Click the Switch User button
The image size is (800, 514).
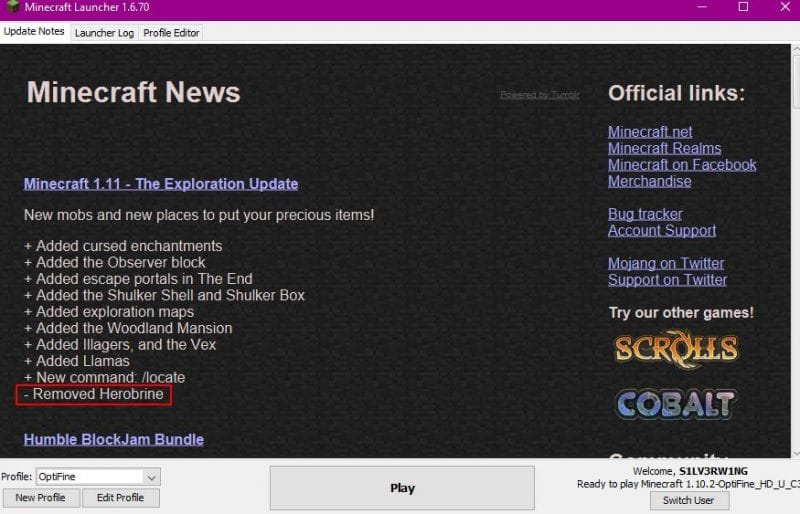click(689, 501)
